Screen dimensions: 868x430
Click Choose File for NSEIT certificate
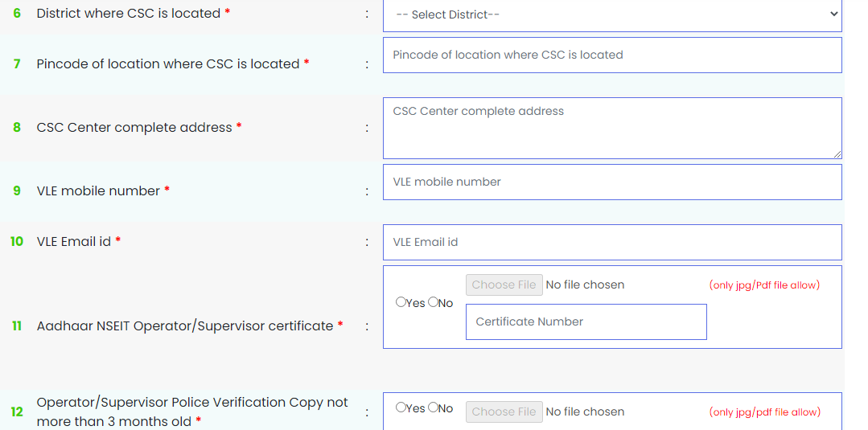click(x=504, y=285)
